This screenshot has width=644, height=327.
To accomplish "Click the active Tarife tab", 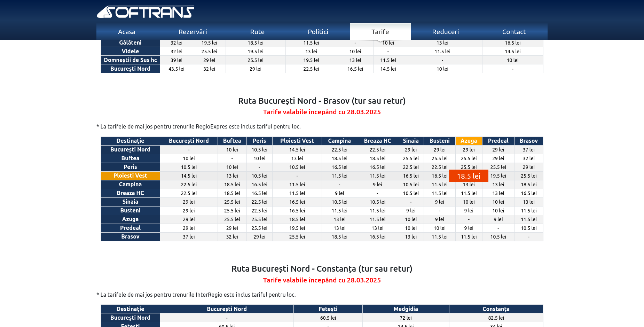I will click(380, 32).
